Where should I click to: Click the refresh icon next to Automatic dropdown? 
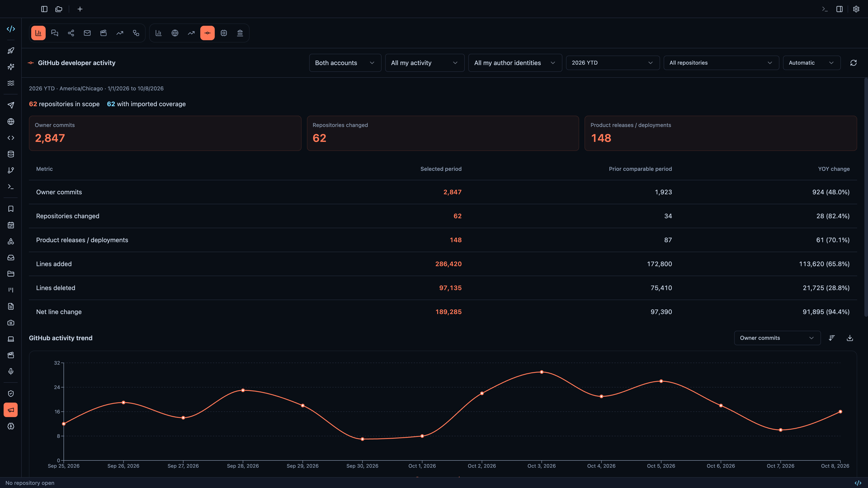tap(853, 63)
